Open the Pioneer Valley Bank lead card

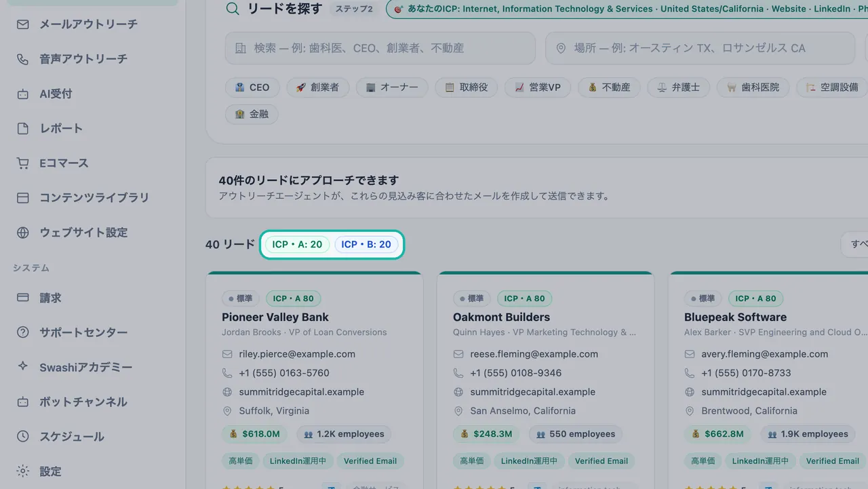tap(315, 380)
